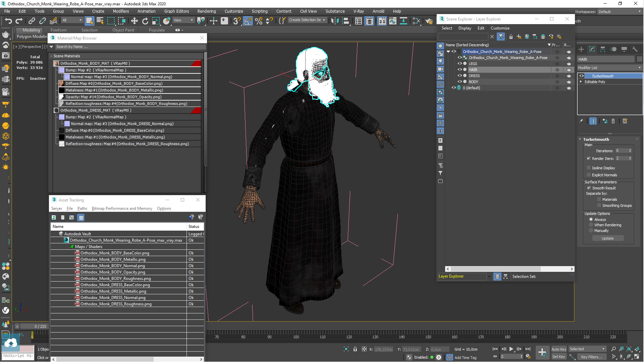The width and height of the screenshot is (644, 362).
Task: Hide the DRESS object via eye icon
Action: pos(460,76)
